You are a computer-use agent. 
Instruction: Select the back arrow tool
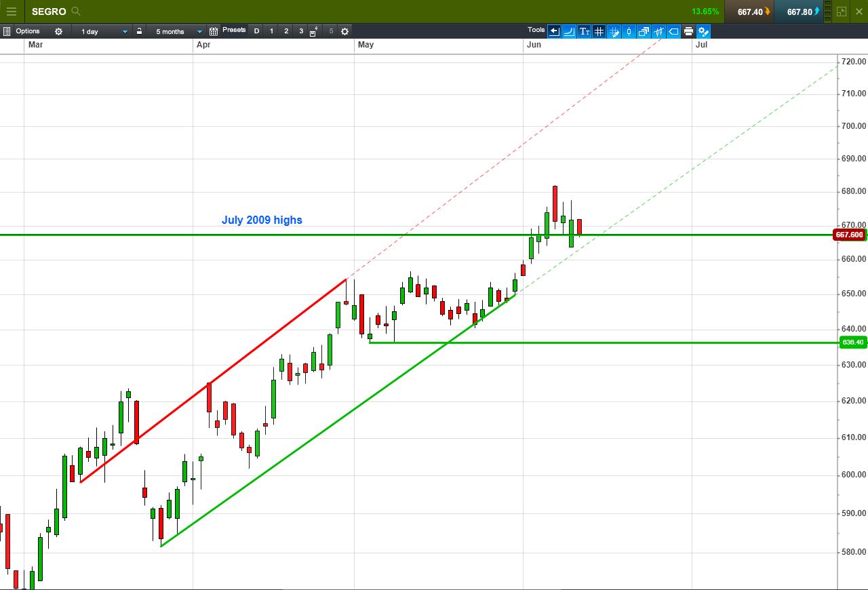(554, 31)
